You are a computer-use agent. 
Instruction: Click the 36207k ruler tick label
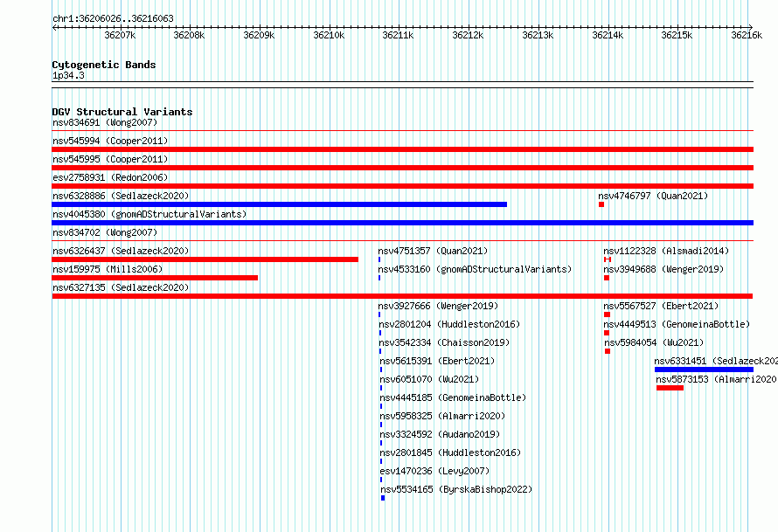[120, 35]
